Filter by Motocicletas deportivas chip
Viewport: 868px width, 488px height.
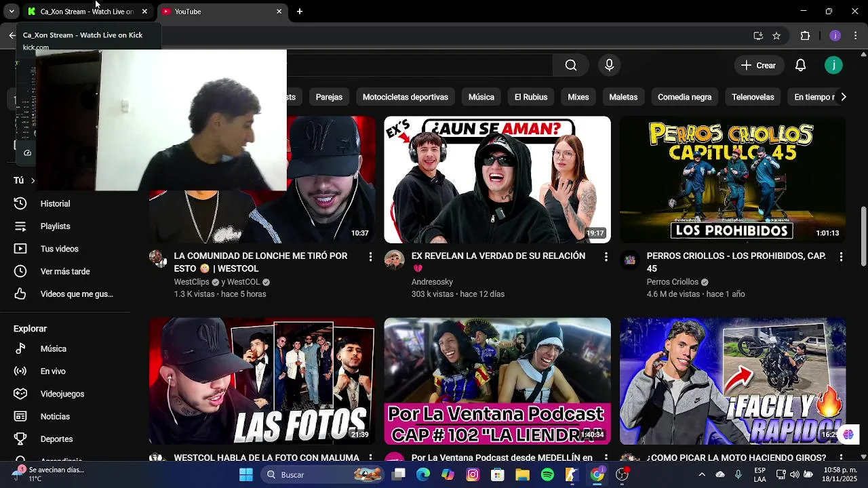point(406,97)
